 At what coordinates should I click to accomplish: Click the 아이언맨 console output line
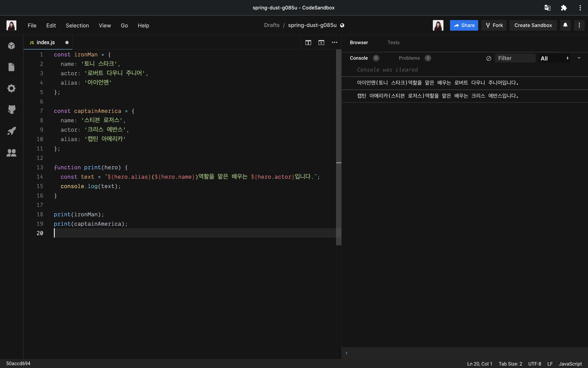pyautogui.click(x=464, y=83)
